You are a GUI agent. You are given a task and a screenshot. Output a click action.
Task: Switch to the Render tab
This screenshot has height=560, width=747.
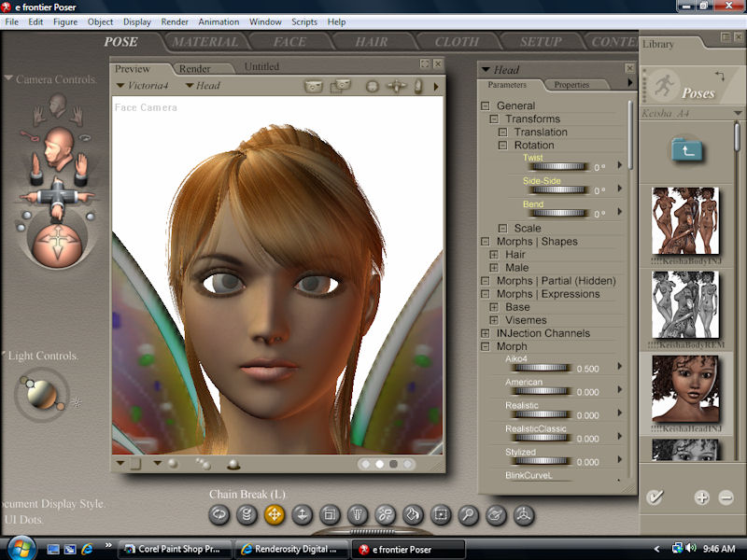(195, 68)
